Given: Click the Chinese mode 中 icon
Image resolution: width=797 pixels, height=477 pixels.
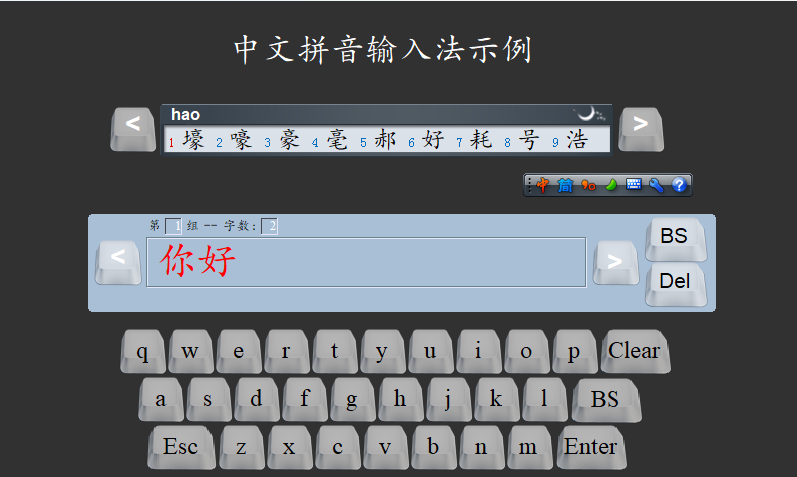Looking at the screenshot, I should coord(542,185).
